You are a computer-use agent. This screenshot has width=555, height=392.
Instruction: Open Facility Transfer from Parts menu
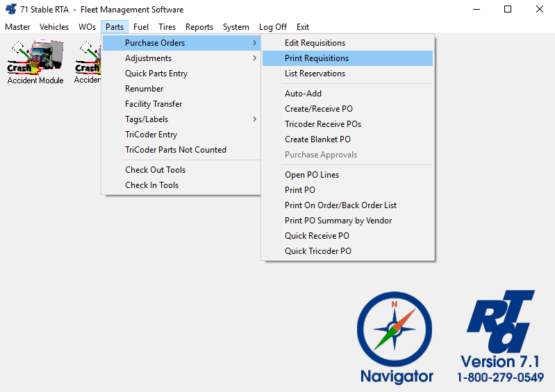pyautogui.click(x=154, y=104)
